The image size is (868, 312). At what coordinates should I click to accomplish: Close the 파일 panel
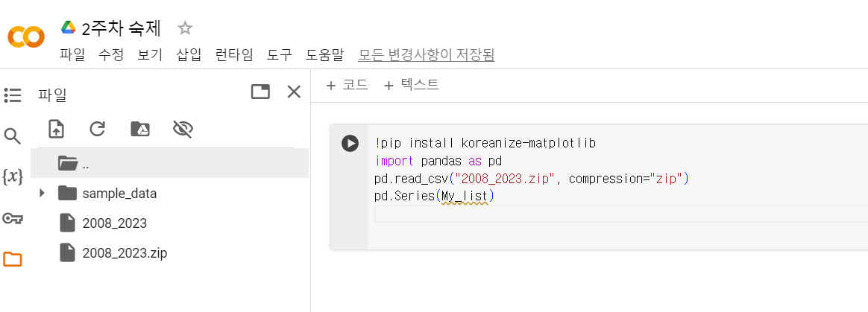coord(294,92)
